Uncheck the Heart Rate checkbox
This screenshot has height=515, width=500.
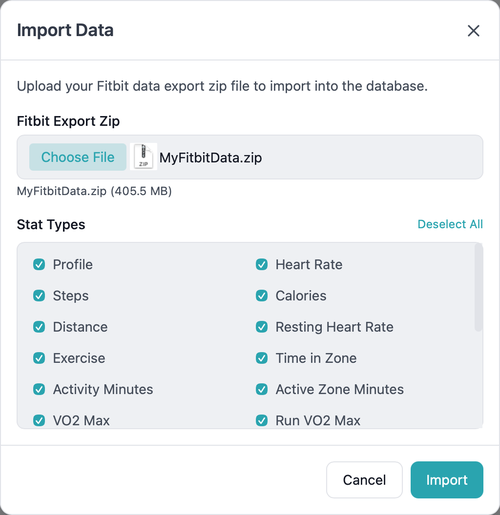click(262, 265)
